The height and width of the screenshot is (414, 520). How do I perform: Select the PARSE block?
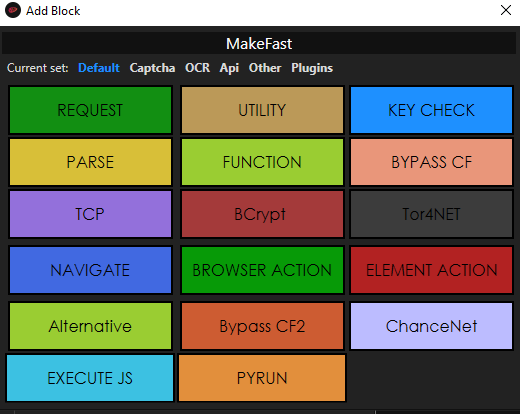coord(90,162)
